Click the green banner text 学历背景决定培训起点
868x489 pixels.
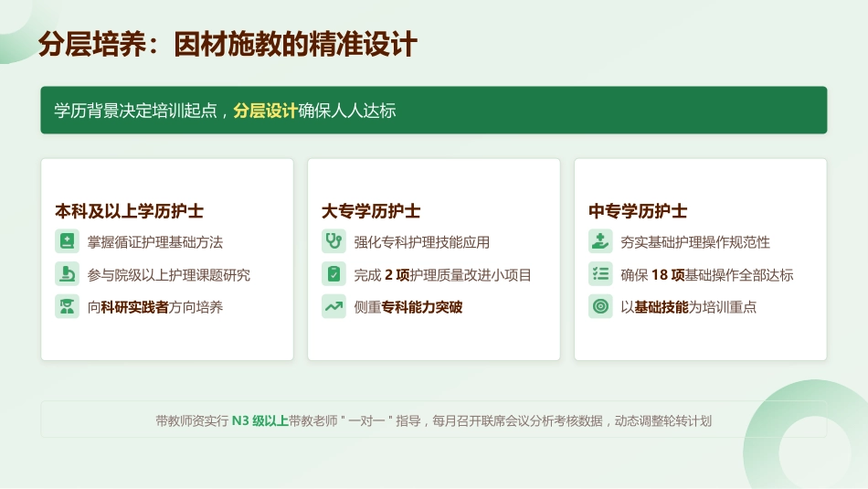(x=135, y=111)
